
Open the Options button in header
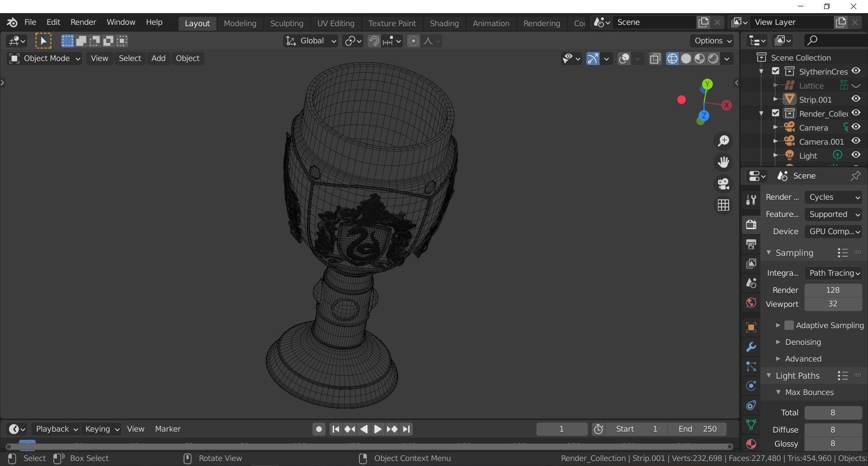pos(712,41)
